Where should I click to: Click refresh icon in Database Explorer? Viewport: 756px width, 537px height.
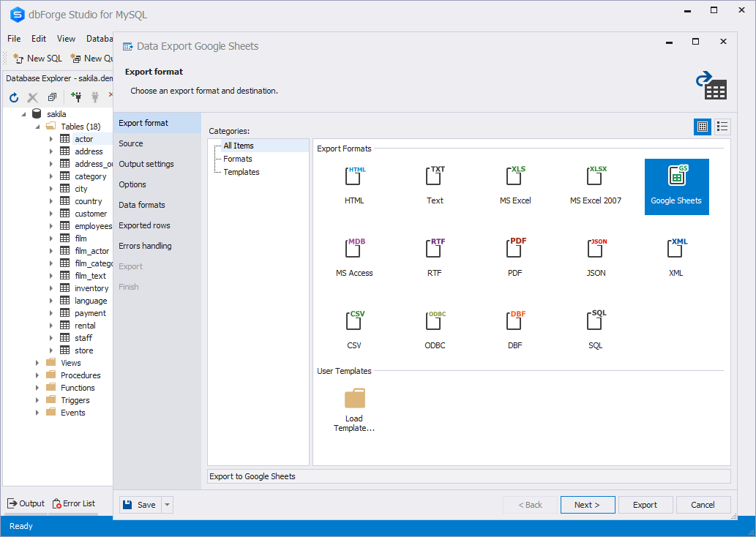coord(14,97)
